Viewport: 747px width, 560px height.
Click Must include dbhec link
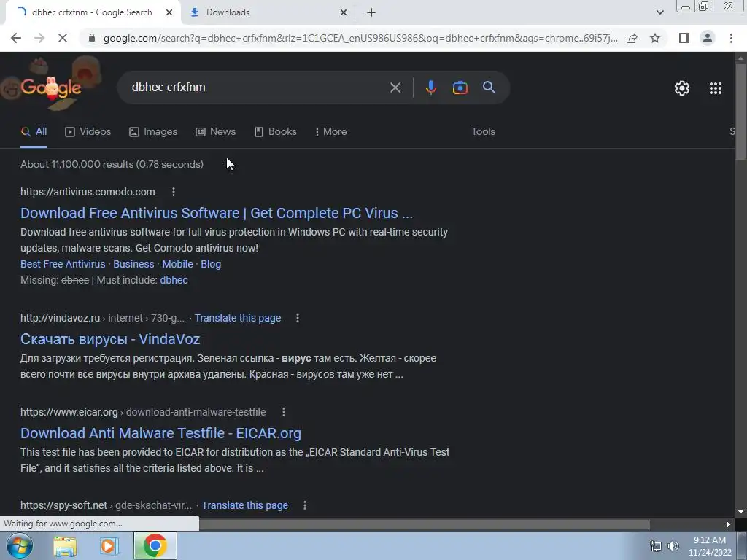coord(174,280)
